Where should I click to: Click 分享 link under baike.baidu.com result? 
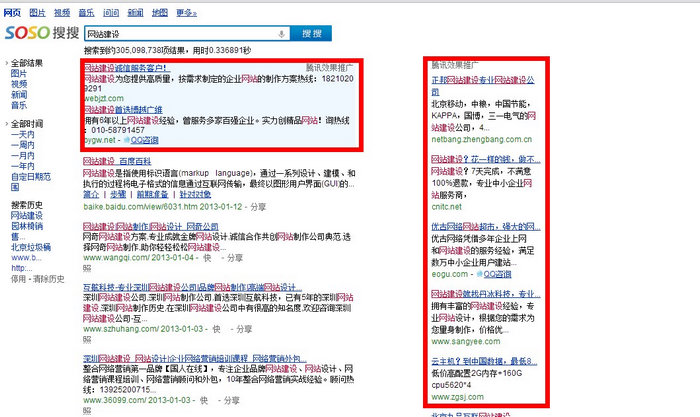point(258,204)
